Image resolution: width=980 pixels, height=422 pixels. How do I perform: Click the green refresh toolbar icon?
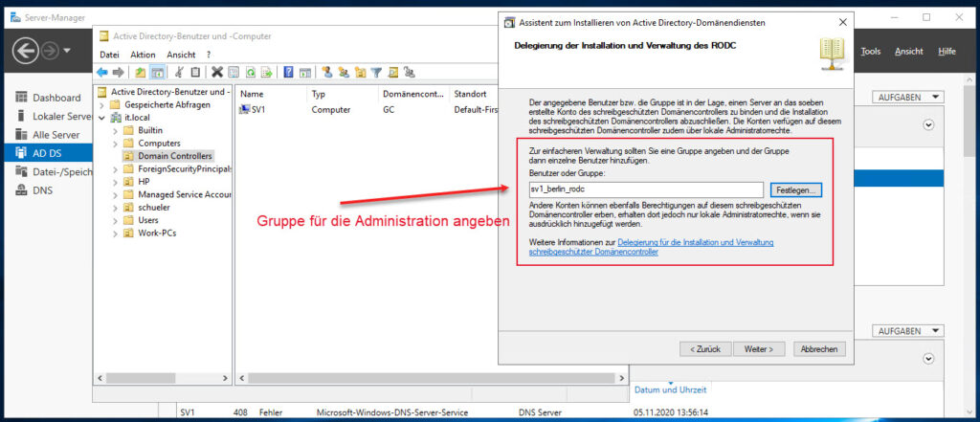[250, 73]
